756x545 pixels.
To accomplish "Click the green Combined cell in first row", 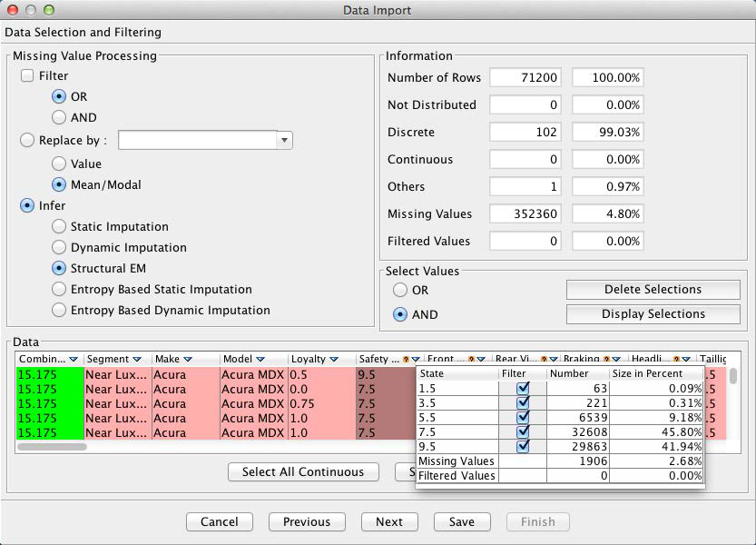I will pyautogui.click(x=50, y=374).
